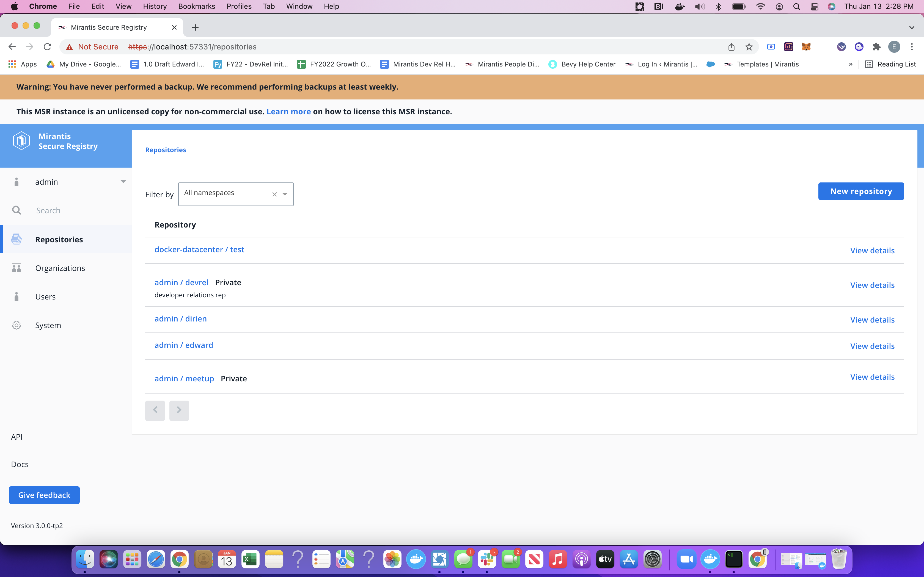This screenshot has width=924, height=577.
Task: Open the Bookmarks menu in menu bar
Action: tap(196, 6)
